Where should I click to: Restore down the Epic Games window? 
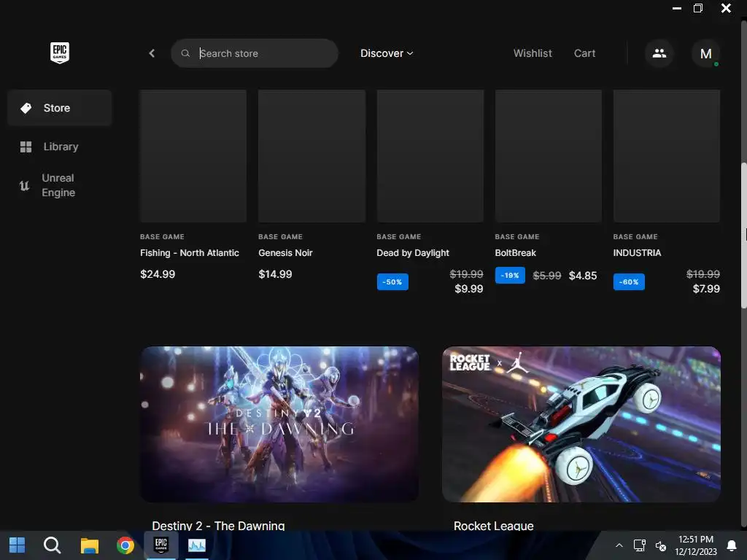coord(698,8)
